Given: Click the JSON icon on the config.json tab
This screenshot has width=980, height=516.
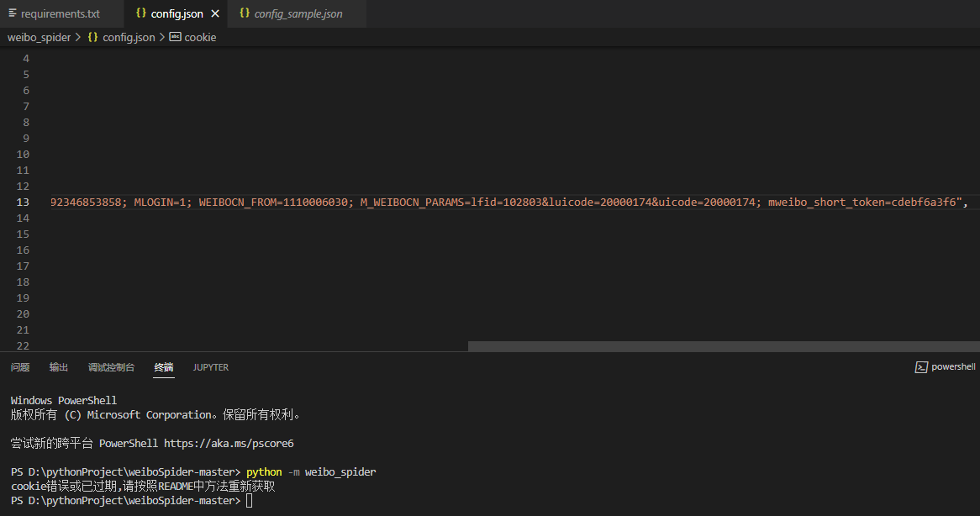Looking at the screenshot, I should pyautogui.click(x=141, y=13).
